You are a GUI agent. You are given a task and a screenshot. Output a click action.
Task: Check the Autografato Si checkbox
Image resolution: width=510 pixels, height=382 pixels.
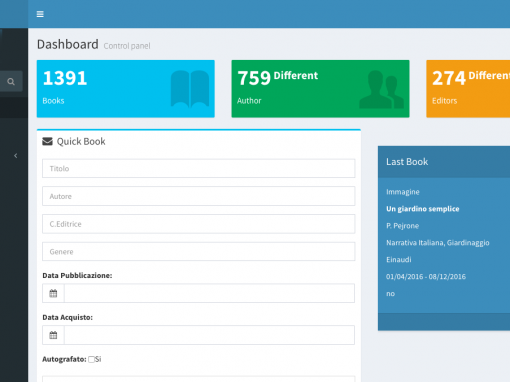pyautogui.click(x=91, y=359)
